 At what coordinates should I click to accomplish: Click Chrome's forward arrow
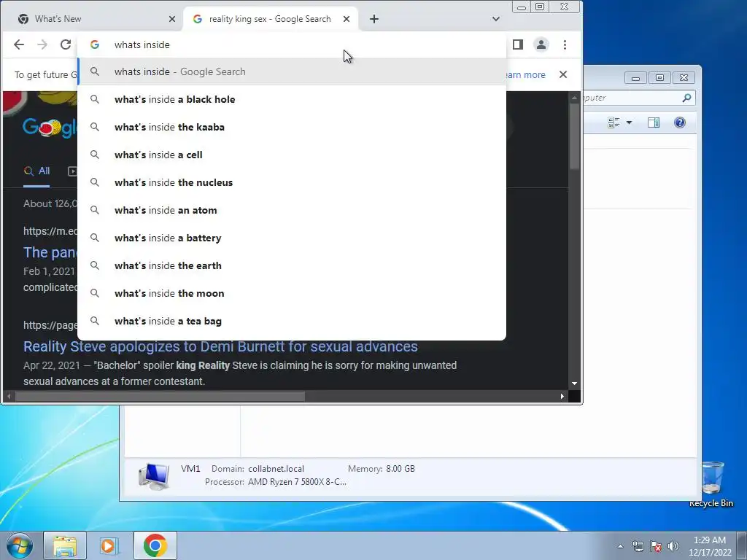(x=42, y=44)
